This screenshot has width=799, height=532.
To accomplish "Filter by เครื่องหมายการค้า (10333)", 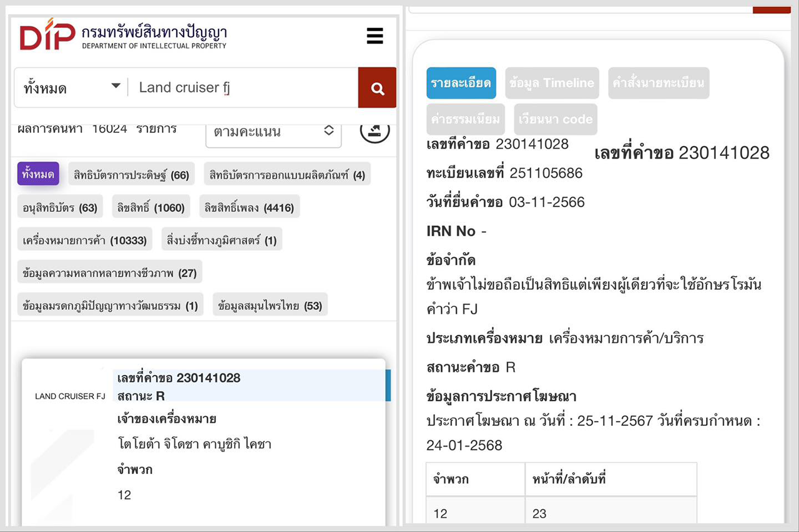I will (85, 240).
